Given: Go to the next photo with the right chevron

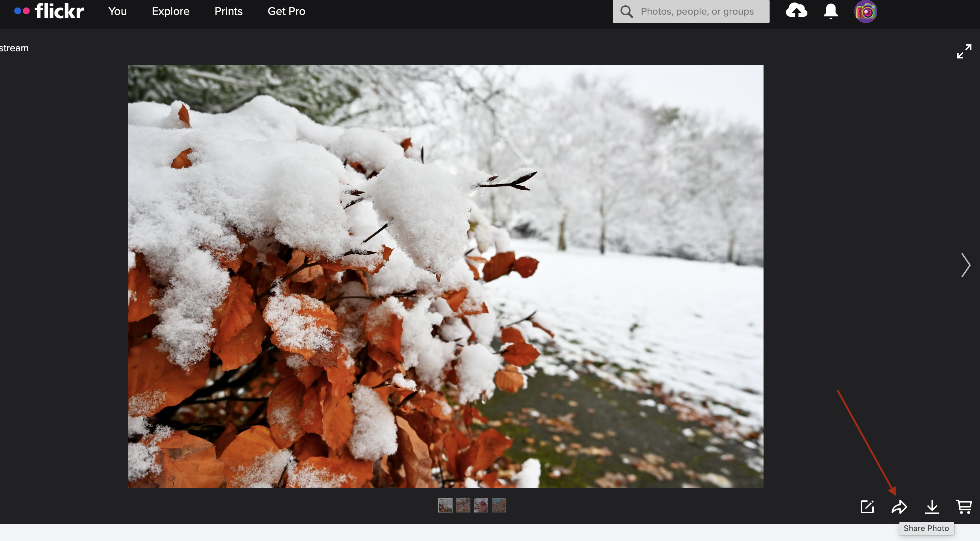Looking at the screenshot, I should [x=965, y=265].
